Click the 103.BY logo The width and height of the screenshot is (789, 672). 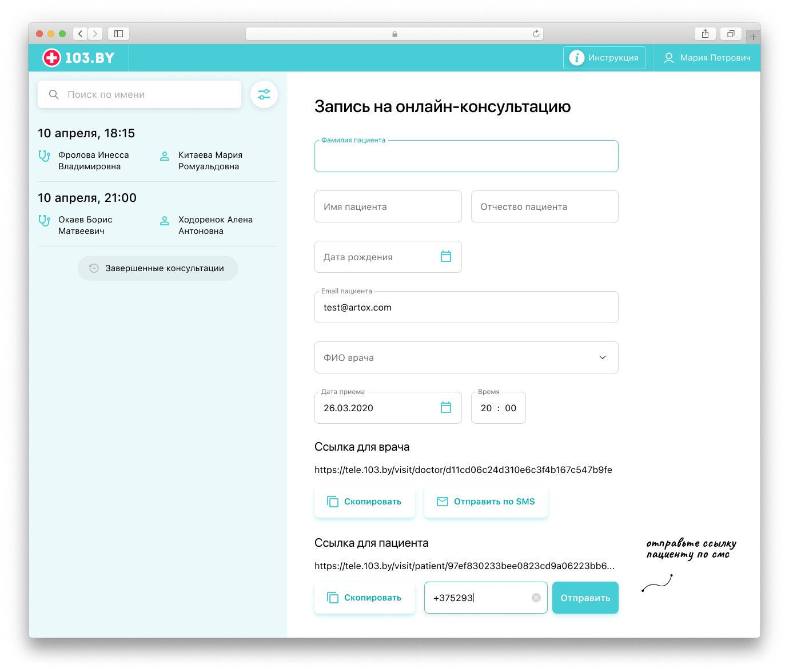(78, 58)
